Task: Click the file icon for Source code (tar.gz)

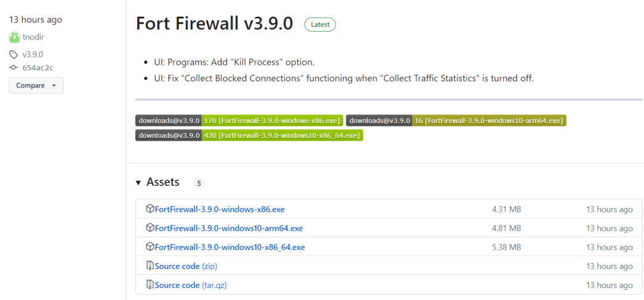Action: tap(150, 285)
